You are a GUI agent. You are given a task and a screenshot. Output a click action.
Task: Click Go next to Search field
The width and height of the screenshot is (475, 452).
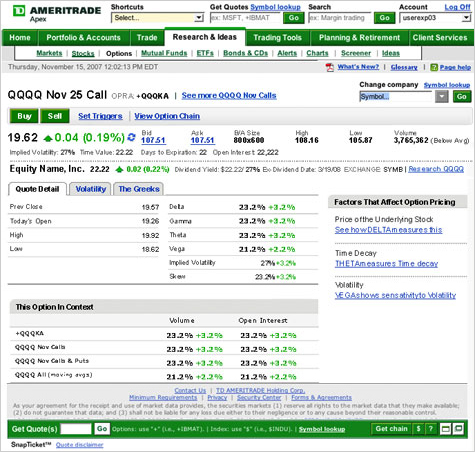click(384, 18)
